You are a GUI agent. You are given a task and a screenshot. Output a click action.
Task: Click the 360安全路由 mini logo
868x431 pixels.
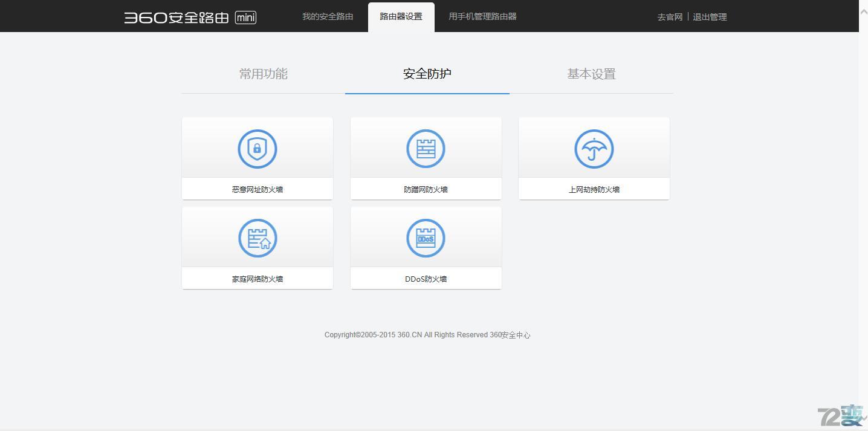point(189,17)
